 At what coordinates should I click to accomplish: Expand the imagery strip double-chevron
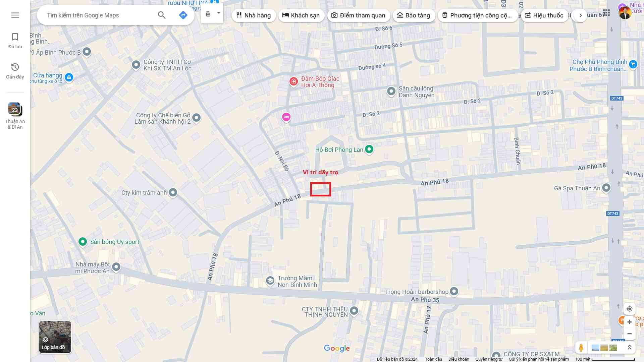click(x=630, y=348)
